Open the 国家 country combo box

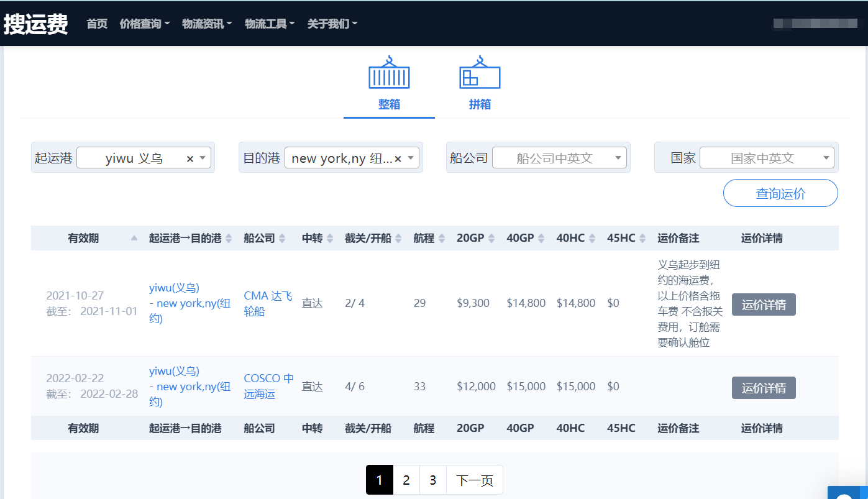click(x=767, y=158)
